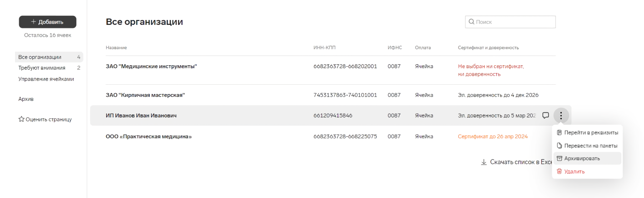Click the Добавить button
The height and width of the screenshot is (198, 644).
[48, 22]
